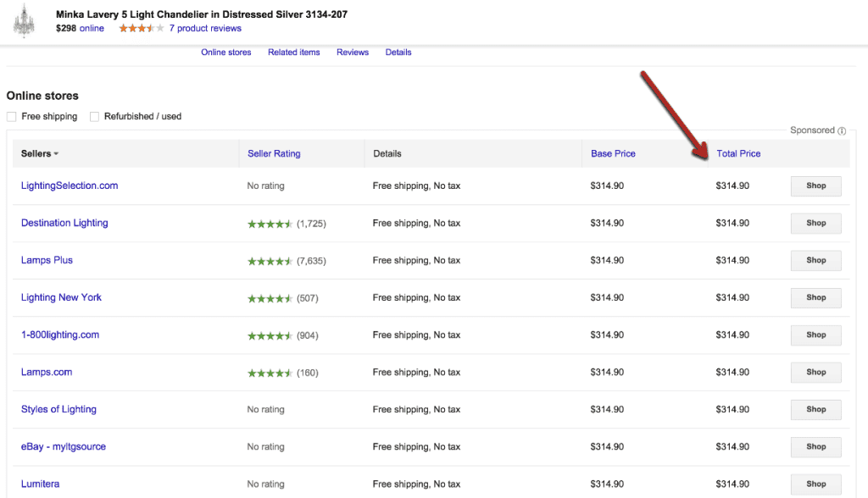868x498 pixels.
Task: Open the eBay - myltgsource link
Action: (x=64, y=446)
